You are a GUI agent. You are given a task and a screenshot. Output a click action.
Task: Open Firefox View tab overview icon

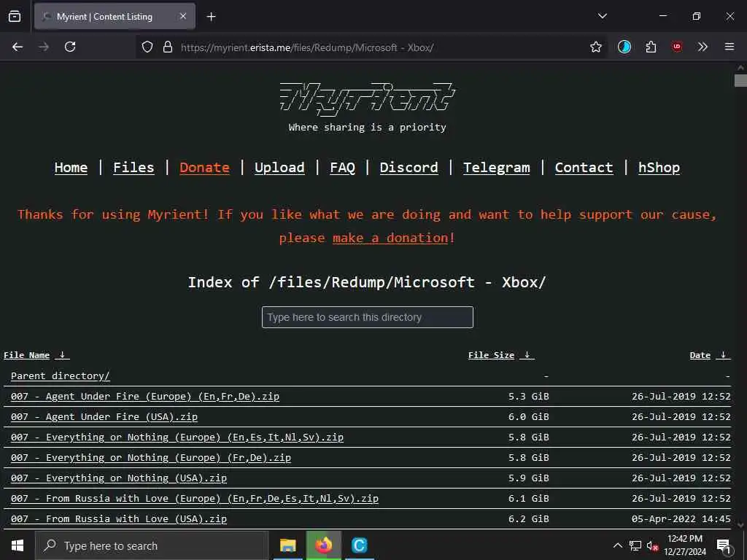pyautogui.click(x=15, y=16)
